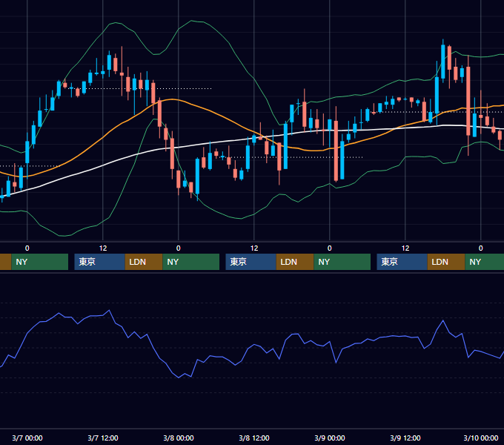Click the NY session block spanning 3/10 00:00

[x=485, y=262]
